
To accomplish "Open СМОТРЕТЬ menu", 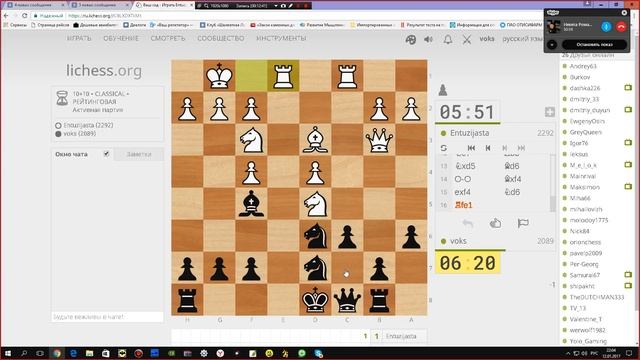I will tap(168, 38).
